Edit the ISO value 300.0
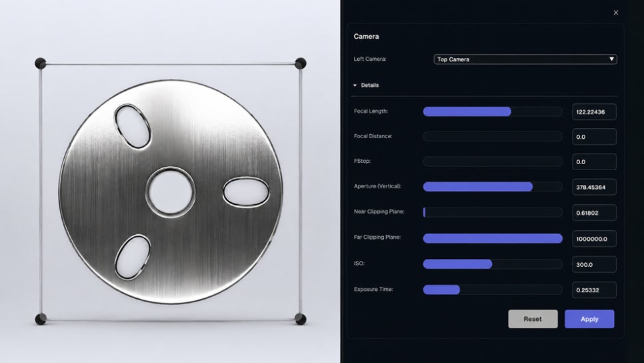This screenshot has height=363, width=644. pyautogui.click(x=594, y=264)
